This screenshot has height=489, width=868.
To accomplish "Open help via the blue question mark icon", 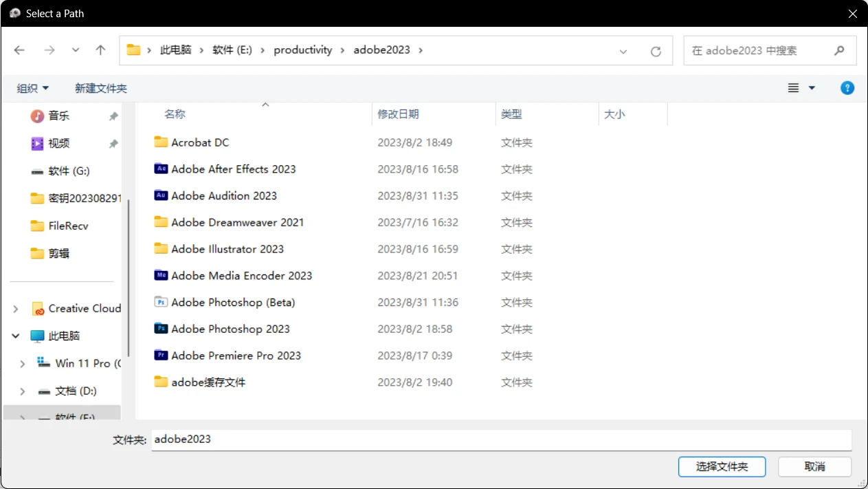I will point(847,88).
